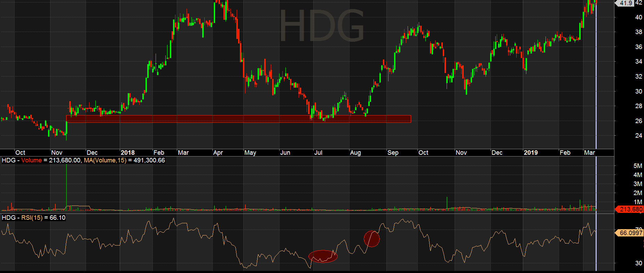
Task: Click the MA(Volume,15) indicator label
Action: click(105, 160)
